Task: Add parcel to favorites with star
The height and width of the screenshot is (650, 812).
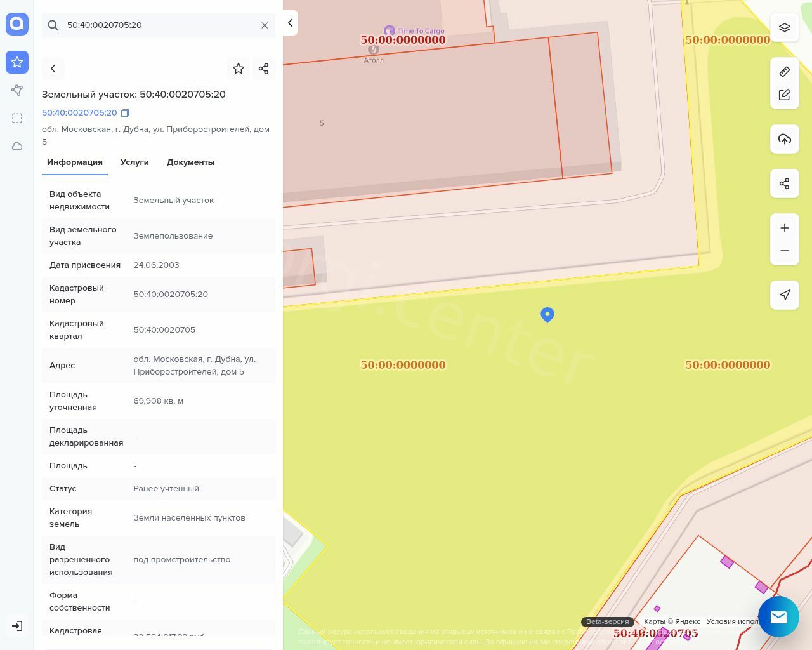Action: point(239,69)
